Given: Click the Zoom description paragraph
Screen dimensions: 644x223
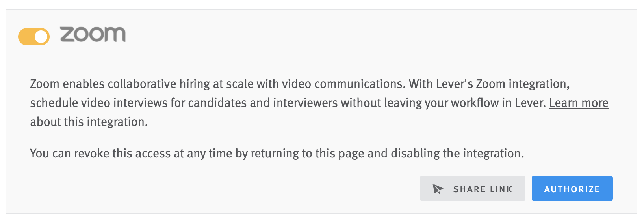Looking at the screenshot, I should point(276,94).
